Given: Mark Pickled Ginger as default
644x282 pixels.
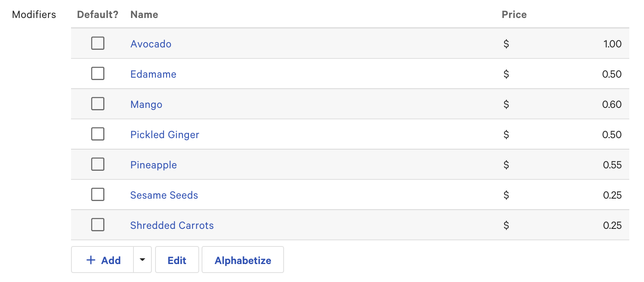Looking at the screenshot, I should (x=98, y=134).
